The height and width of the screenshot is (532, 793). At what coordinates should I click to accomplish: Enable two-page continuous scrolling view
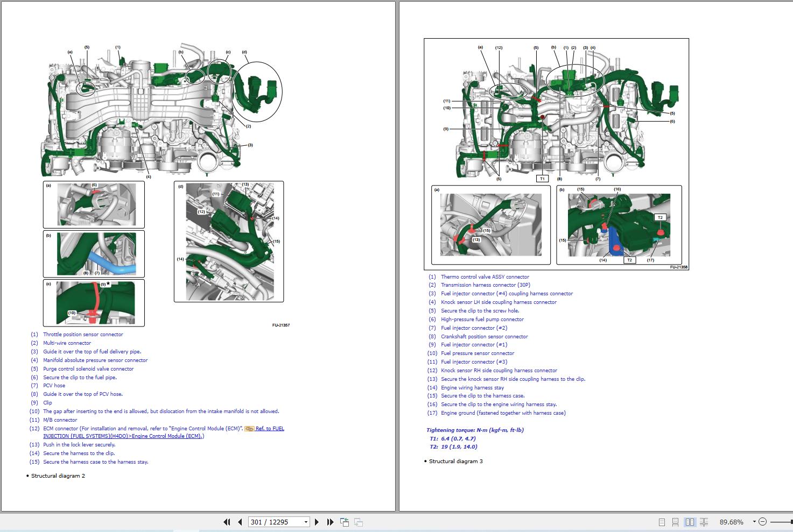pos(704,522)
